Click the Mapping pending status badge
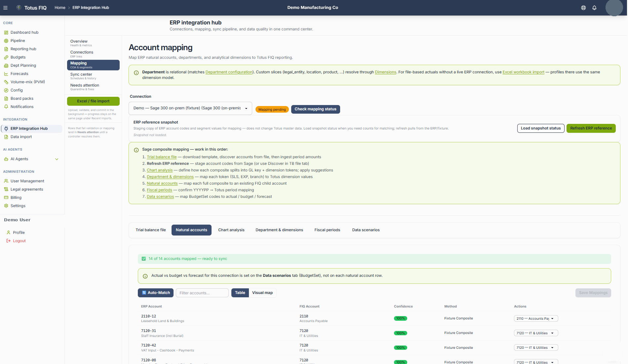Screen dimensions: 628x364 272,109
